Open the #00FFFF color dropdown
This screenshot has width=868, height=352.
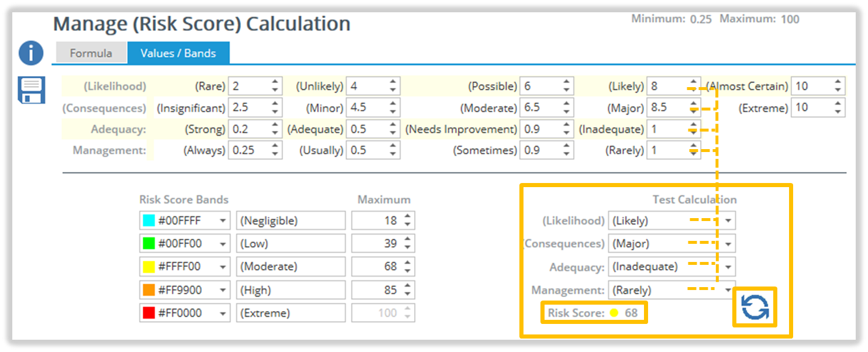pyautogui.click(x=223, y=220)
